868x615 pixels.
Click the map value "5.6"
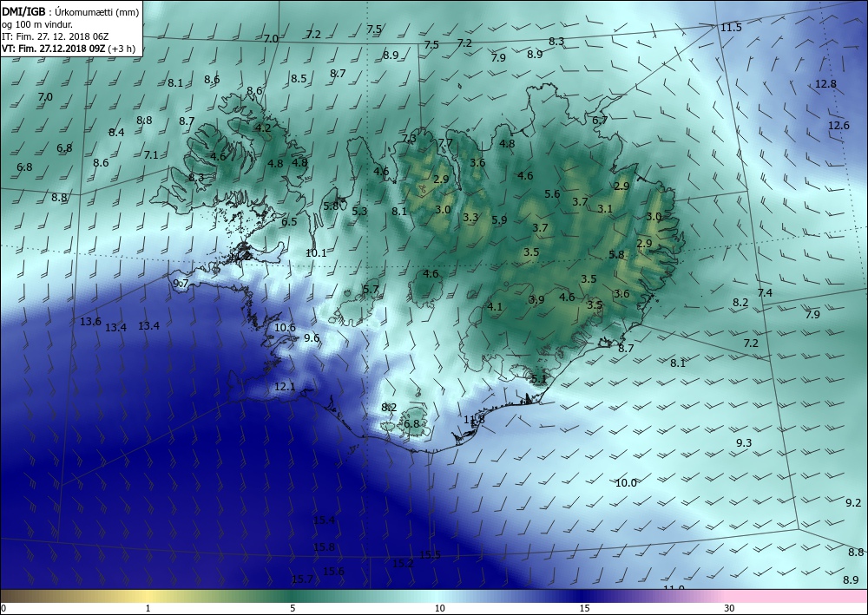click(552, 193)
